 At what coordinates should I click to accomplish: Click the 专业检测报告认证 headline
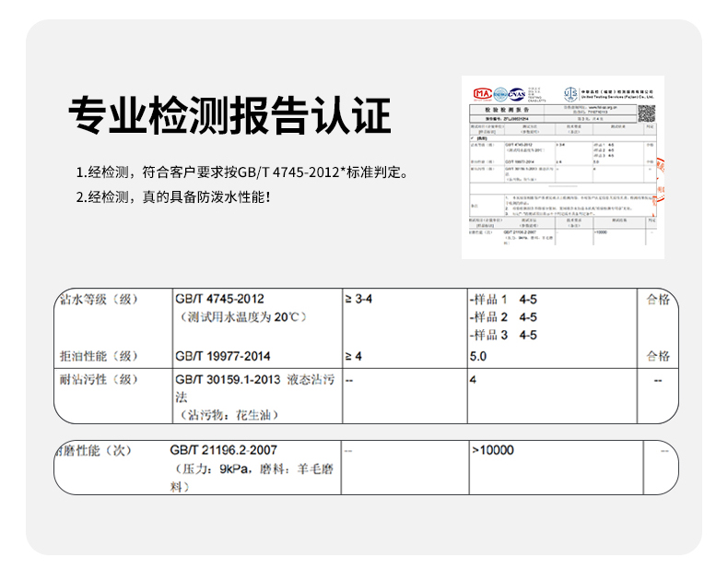pos(229,115)
